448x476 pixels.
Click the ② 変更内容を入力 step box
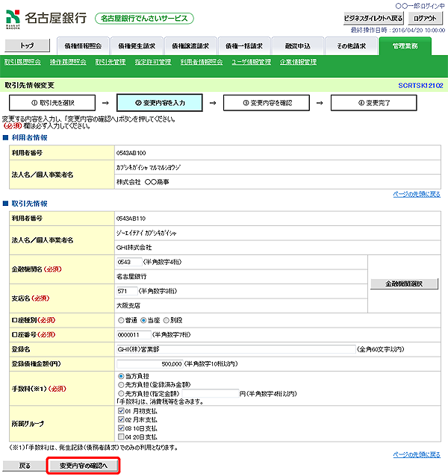click(160, 103)
